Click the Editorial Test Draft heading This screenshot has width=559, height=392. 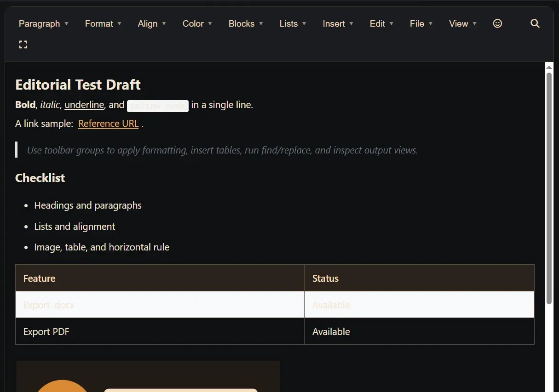coord(78,85)
